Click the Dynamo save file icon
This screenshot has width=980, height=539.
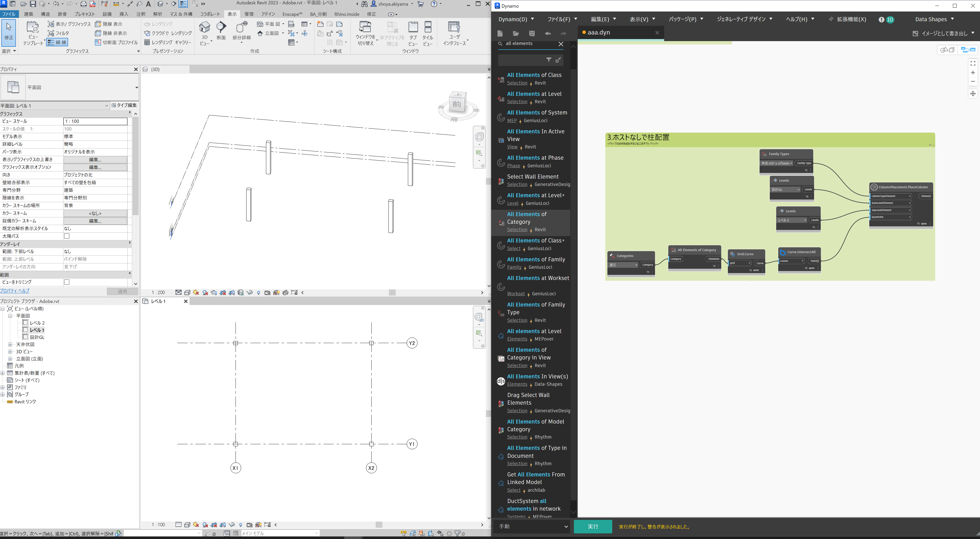532,33
